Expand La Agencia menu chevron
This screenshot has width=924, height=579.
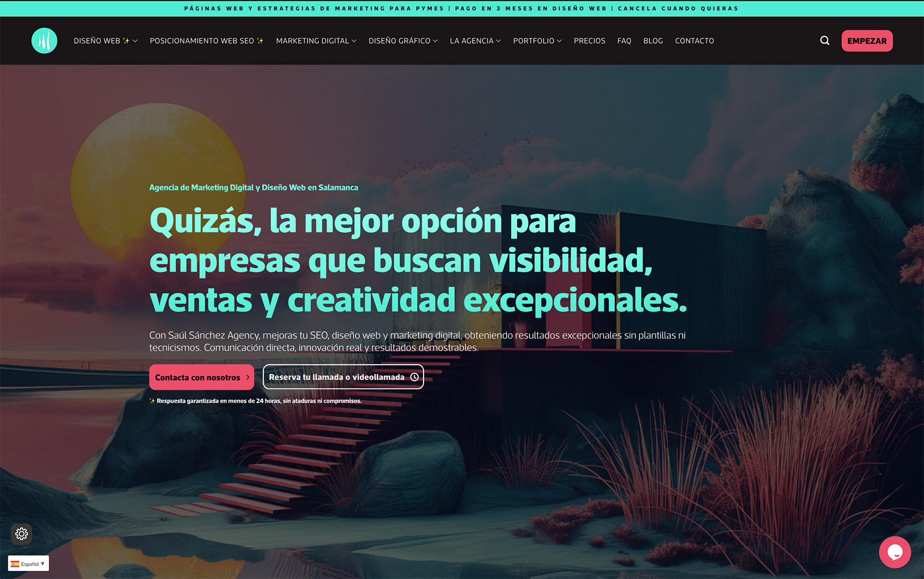pyautogui.click(x=498, y=41)
